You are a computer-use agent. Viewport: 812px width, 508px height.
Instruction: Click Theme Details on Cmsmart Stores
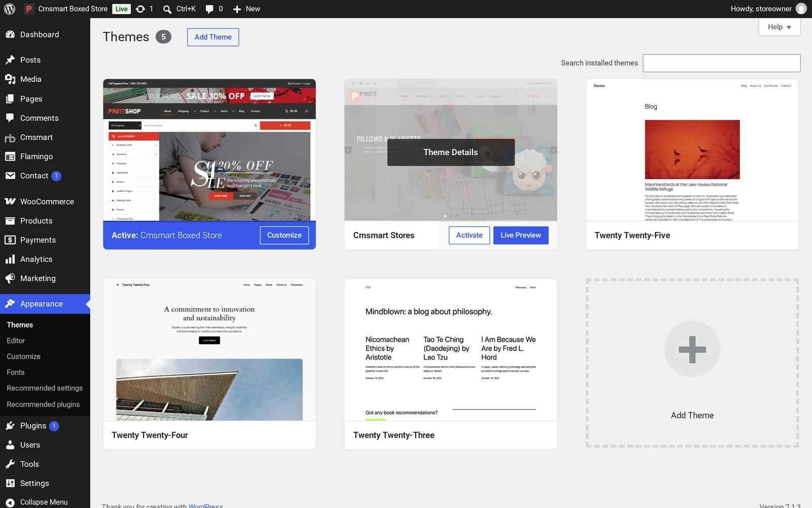(x=451, y=152)
